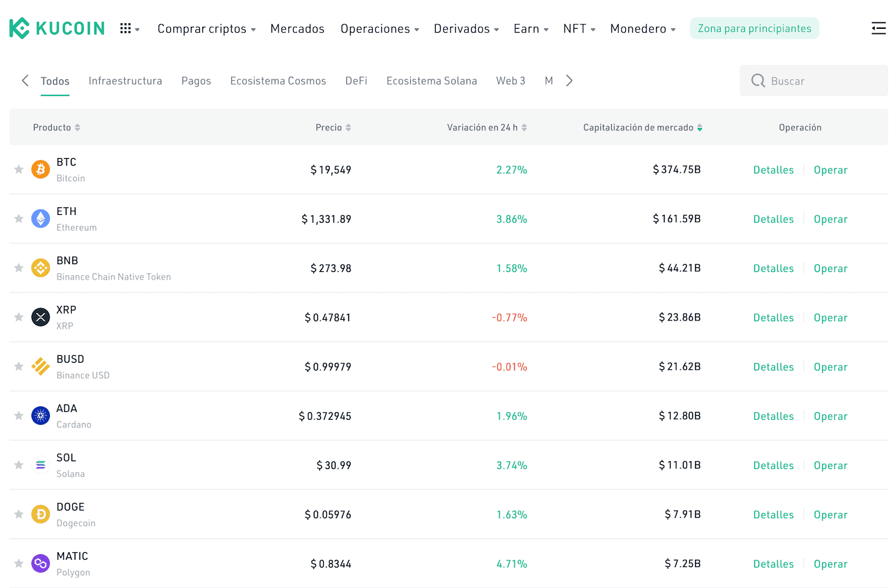Focus the Buscar search field
Viewport: 896px width, 588px height.
814,81
